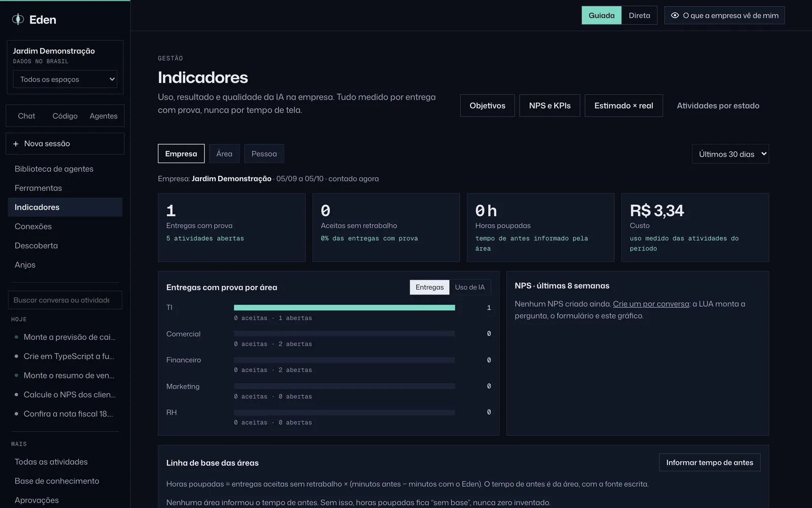Click the Comercial area progress bar
812x508 pixels.
pyautogui.click(x=344, y=334)
